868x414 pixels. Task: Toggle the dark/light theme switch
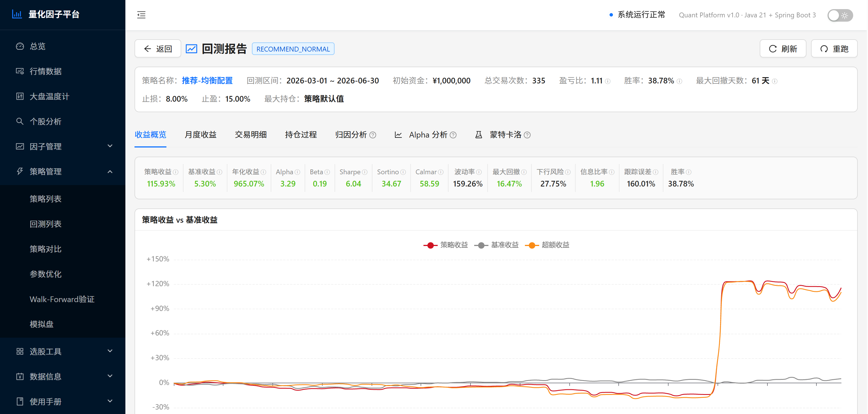[840, 15]
